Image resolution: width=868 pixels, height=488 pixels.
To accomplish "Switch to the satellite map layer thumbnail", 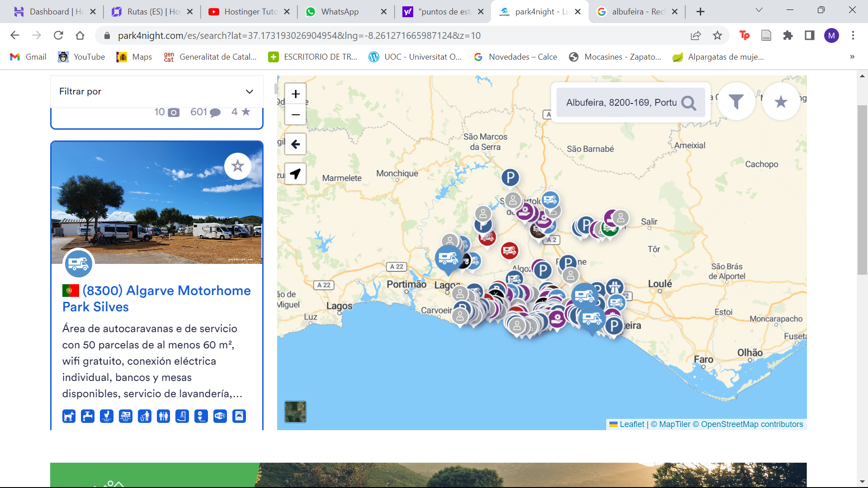I will click(x=295, y=412).
